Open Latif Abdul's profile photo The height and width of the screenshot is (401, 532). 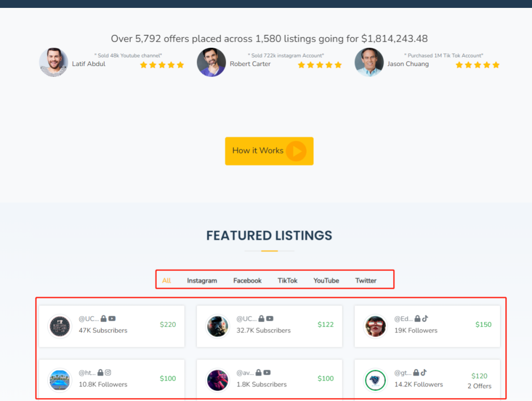(x=54, y=63)
